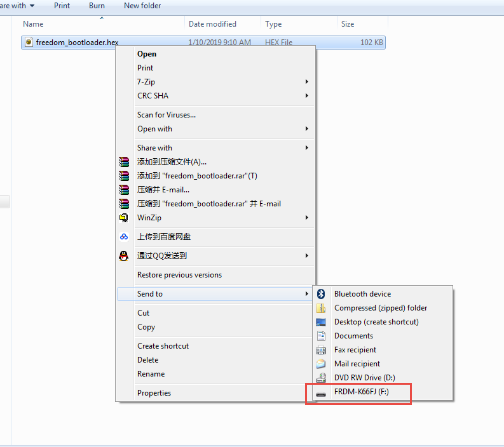Sort by the Type column header
504x447 pixels.
pyautogui.click(x=273, y=24)
